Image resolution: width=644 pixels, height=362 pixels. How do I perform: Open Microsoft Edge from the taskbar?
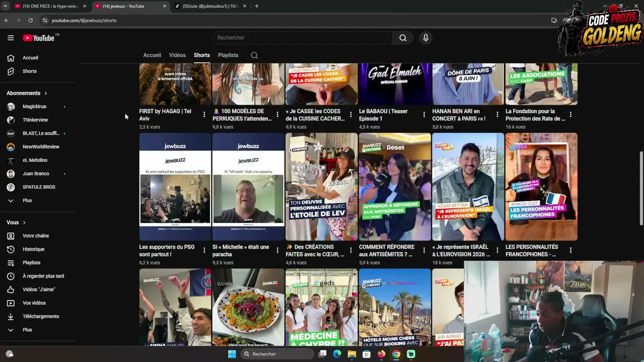click(x=337, y=354)
